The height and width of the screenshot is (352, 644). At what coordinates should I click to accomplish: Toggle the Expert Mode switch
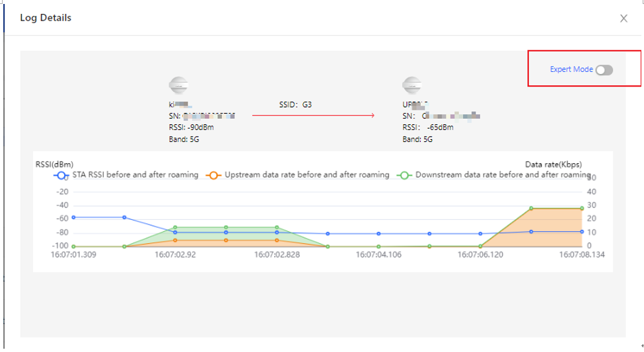(604, 70)
